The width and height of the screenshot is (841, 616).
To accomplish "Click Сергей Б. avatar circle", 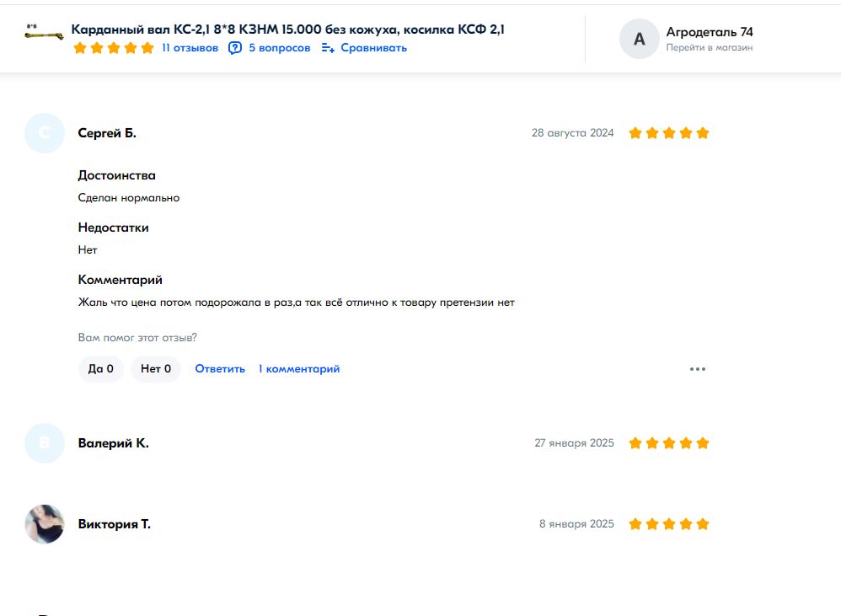I will 45,133.
